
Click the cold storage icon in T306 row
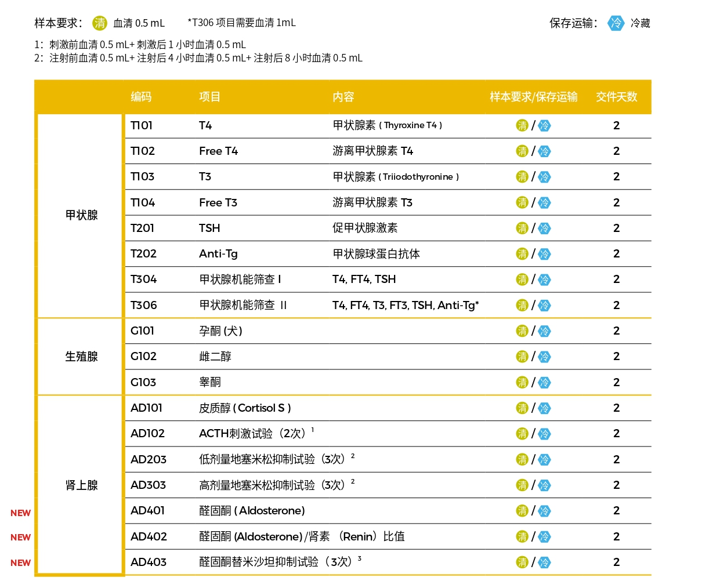[x=544, y=306]
